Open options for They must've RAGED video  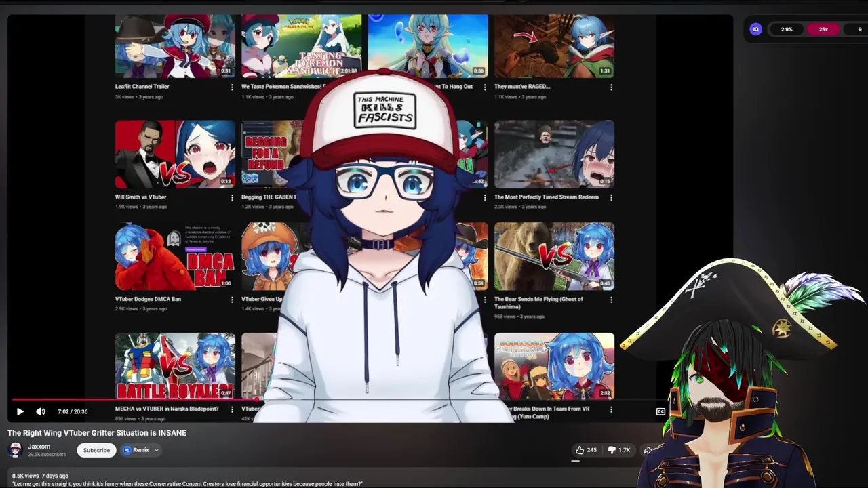pos(611,87)
